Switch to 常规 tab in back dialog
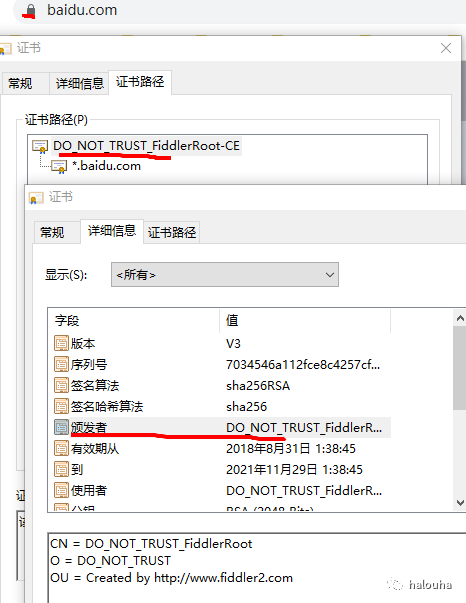Image resolution: width=466 pixels, height=603 pixels. coord(20,83)
